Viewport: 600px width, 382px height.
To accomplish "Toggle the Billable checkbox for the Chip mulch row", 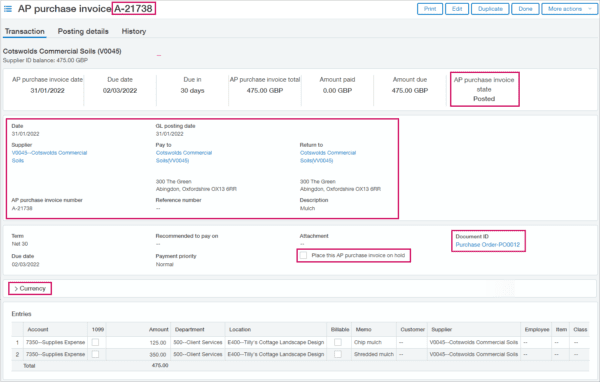I will [x=338, y=342].
